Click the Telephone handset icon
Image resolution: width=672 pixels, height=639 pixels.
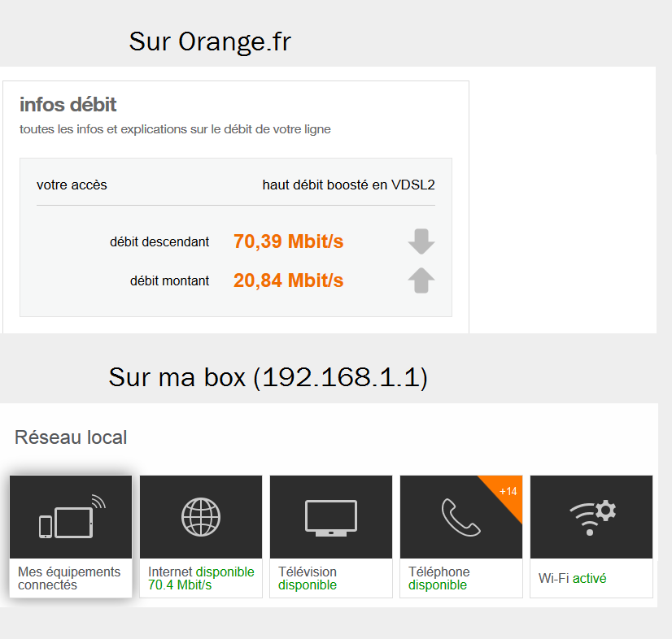coord(461,516)
